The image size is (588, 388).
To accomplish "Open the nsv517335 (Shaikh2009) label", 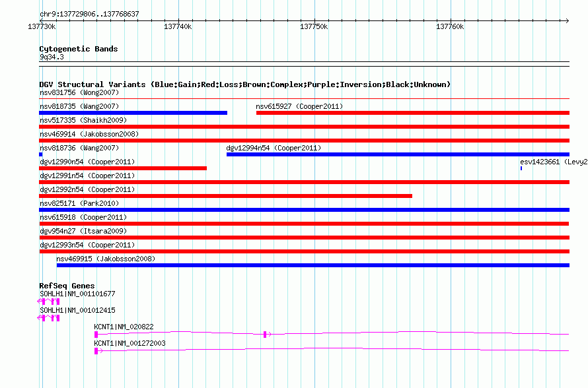I will (x=83, y=120).
